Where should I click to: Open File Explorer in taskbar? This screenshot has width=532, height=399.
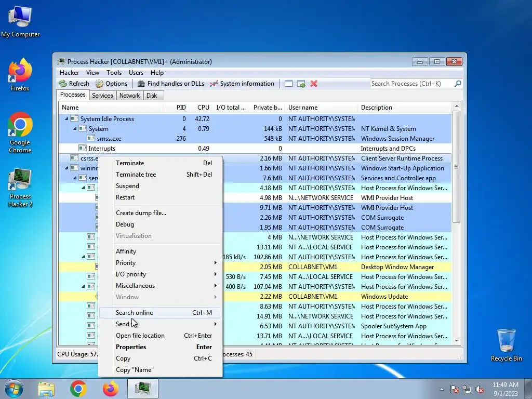click(x=46, y=389)
